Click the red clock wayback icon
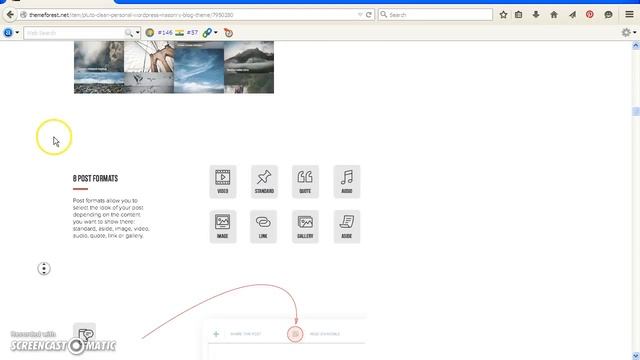The width and height of the screenshot is (640, 360). tap(229, 33)
